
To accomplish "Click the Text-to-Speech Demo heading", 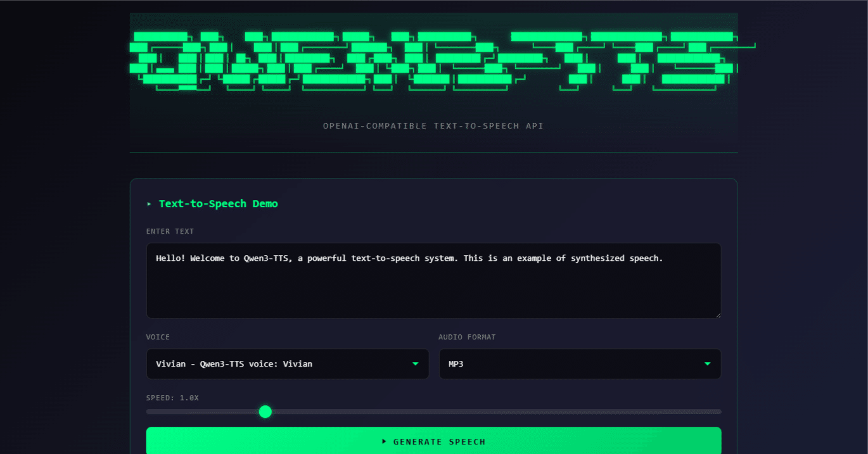I will 212,204.
